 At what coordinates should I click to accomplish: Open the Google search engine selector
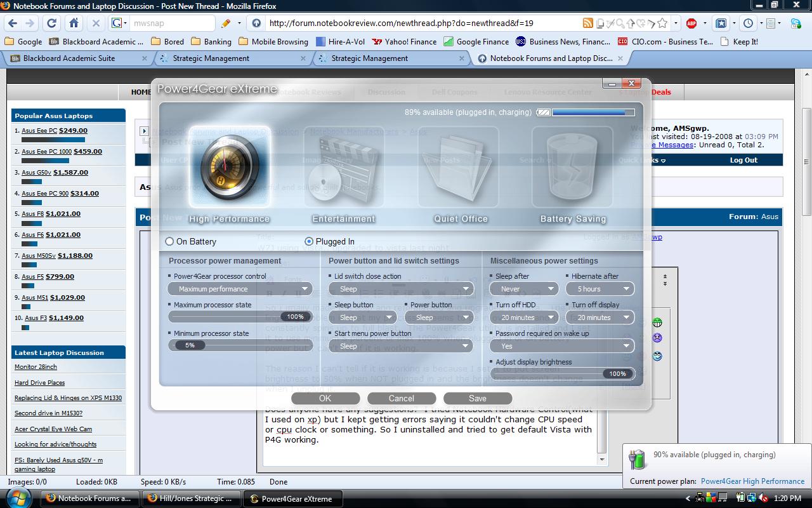pyautogui.click(x=119, y=23)
